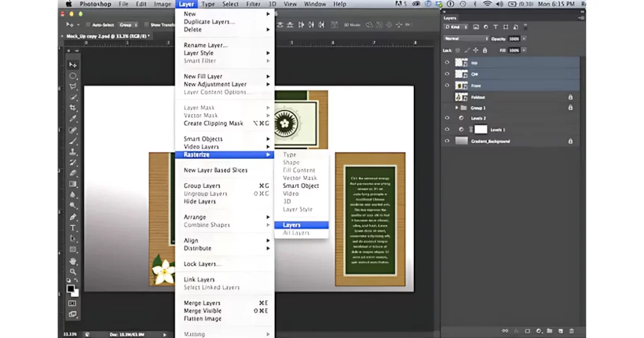Filter layers by pixel layers icon
The image size is (644, 338).
coord(475,27)
